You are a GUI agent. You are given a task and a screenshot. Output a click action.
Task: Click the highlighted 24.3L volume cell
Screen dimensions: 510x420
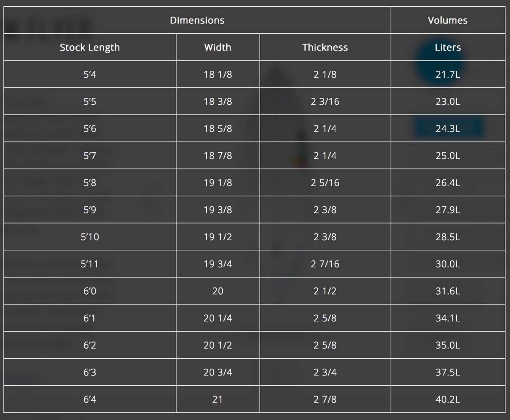click(448, 128)
